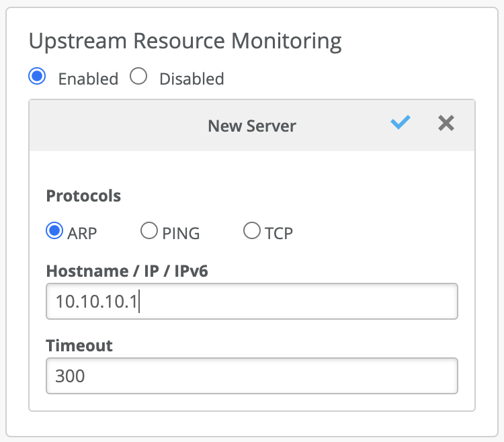Select the Enabled radio button
This screenshot has height=442, width=504.
38,77
